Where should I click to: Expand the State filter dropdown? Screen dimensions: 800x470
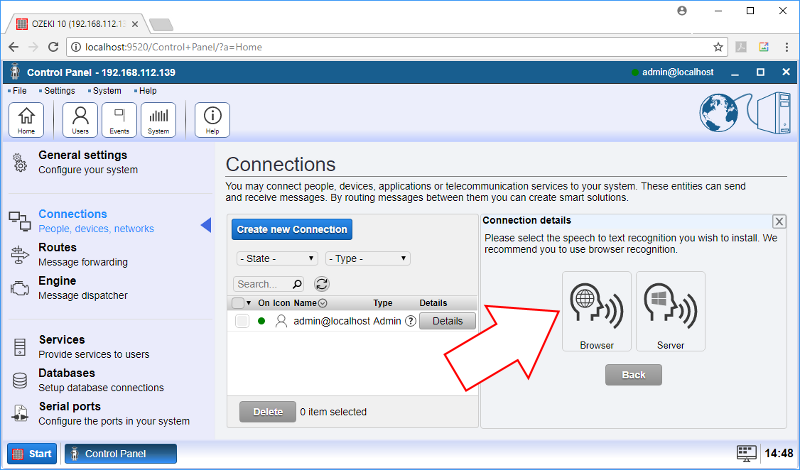click(263, 259)
